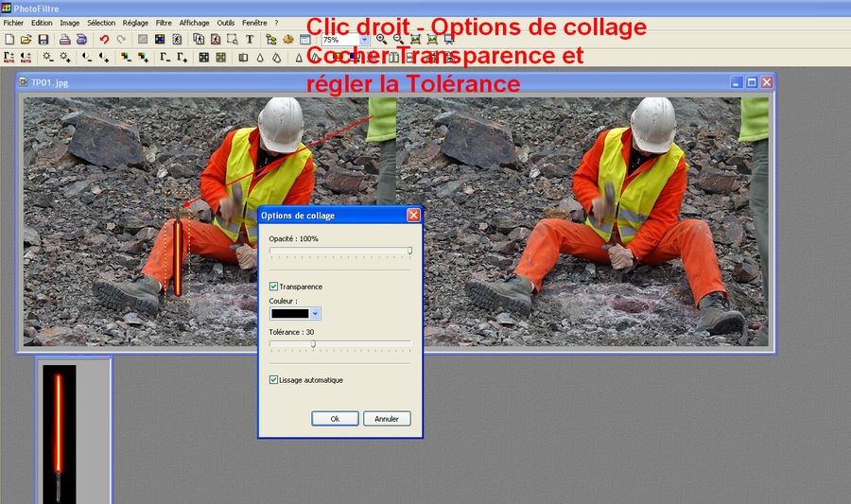Click the New document icon

pyautogui.click(x=9, y=40)
